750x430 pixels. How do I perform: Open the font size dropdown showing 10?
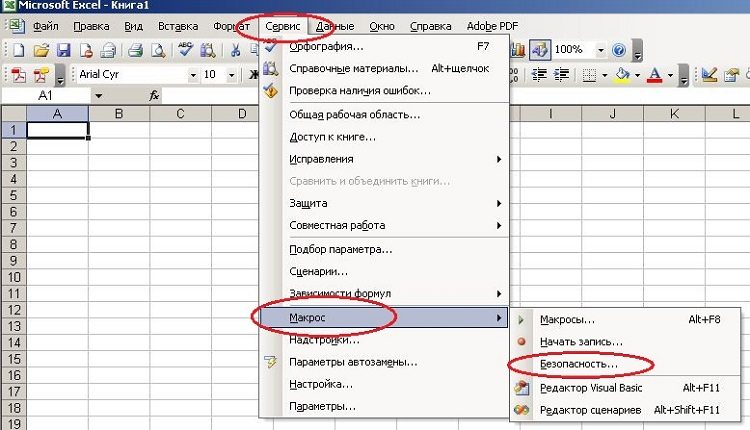click(x=232, y=75)
